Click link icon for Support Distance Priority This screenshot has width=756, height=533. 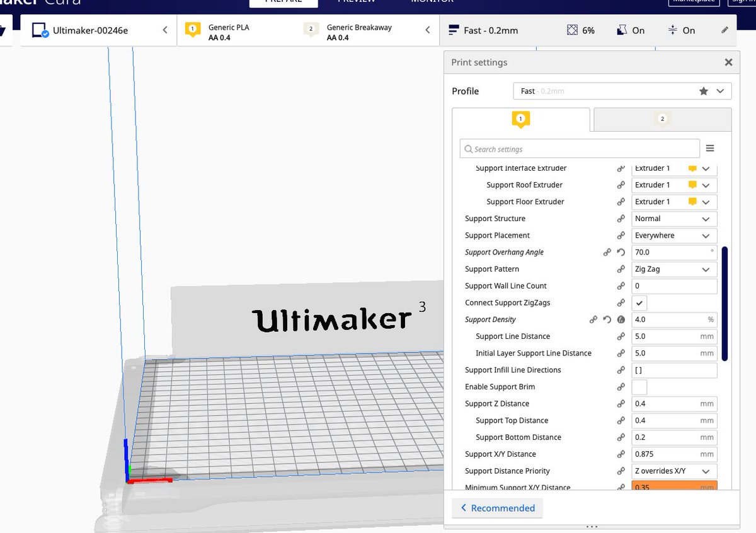point(621,471)
